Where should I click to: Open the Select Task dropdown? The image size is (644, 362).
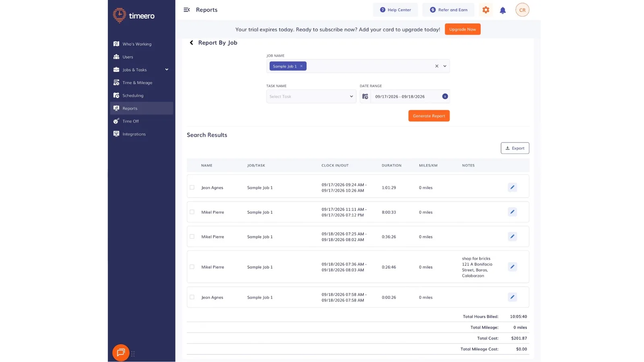[x=311, y=97]
